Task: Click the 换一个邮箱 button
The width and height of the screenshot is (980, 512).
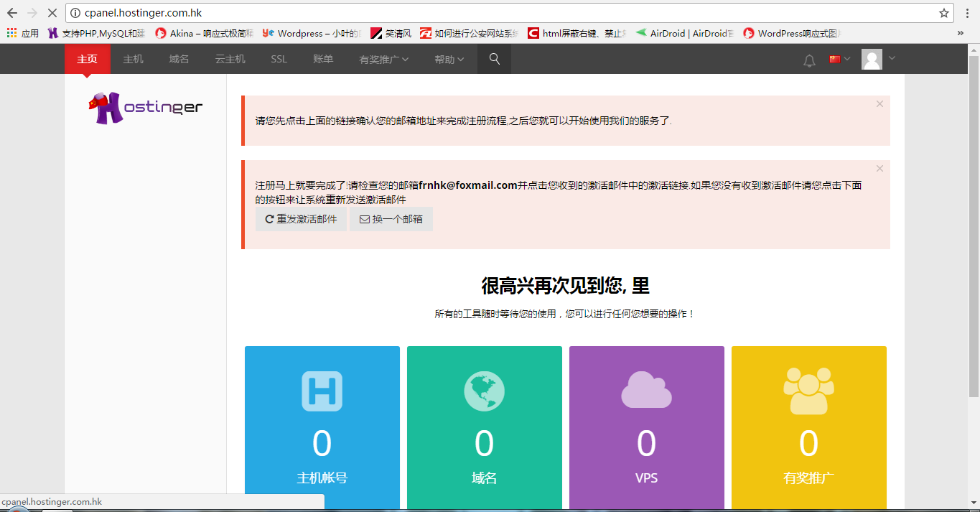Action: (x=391, y=219)
